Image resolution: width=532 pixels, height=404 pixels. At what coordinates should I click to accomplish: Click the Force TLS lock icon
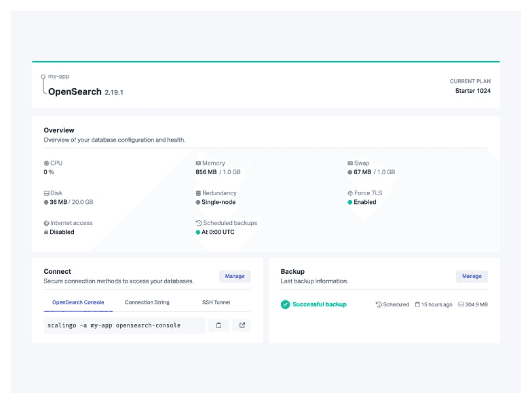tap(350, 193)
